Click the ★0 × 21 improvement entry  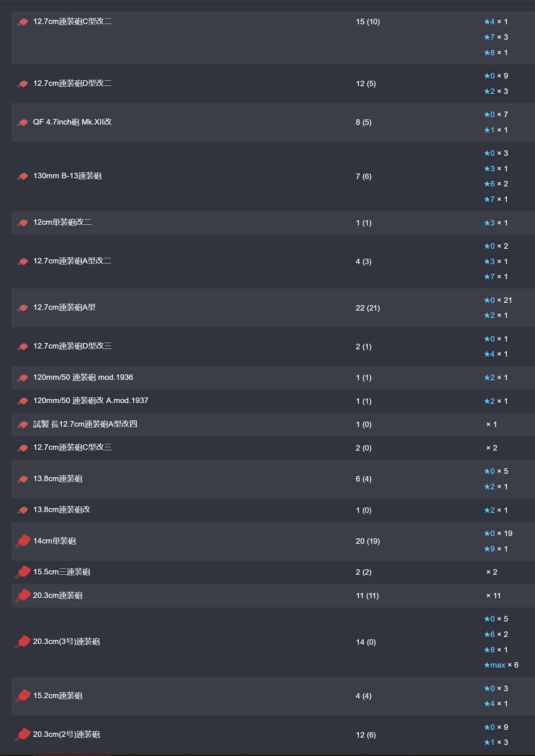498,300
